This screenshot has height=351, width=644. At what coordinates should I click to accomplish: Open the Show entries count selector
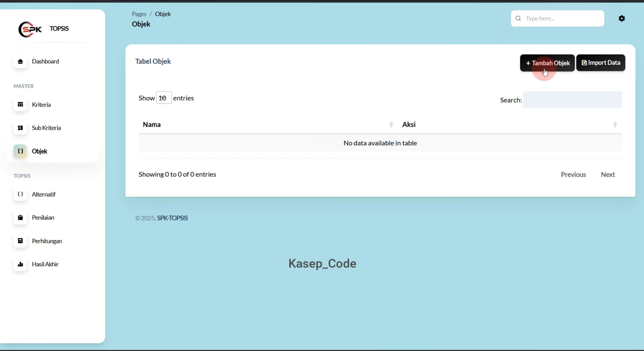coord(164,98)
